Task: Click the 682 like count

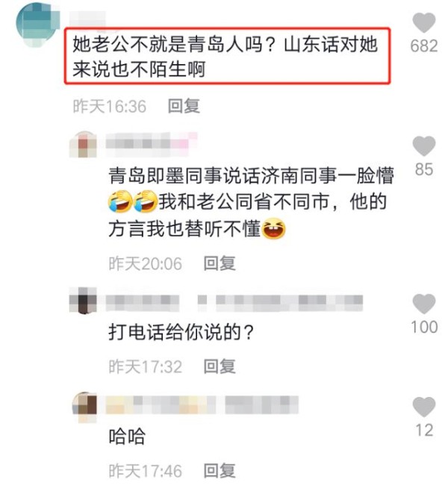Action: pos(424,46)
